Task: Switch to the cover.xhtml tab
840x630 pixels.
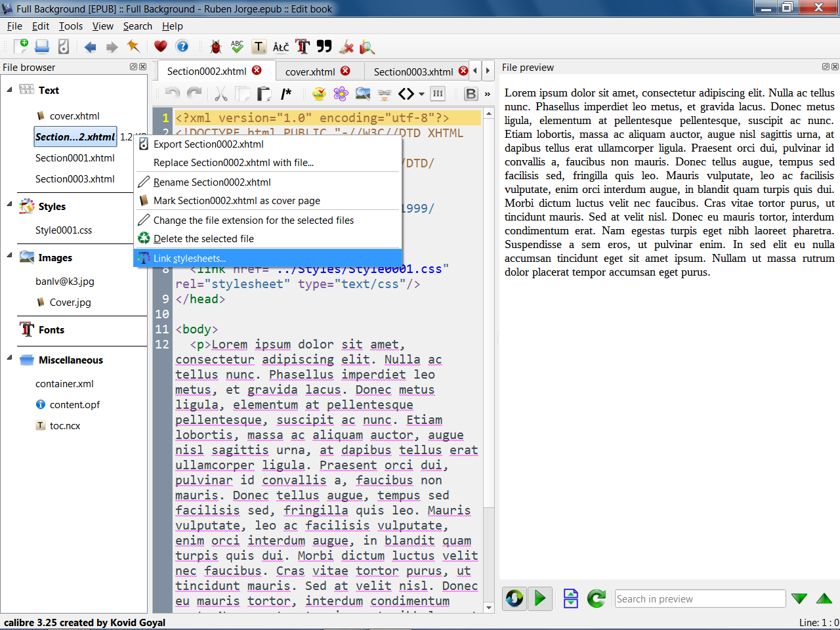Action: coord(310,72)
